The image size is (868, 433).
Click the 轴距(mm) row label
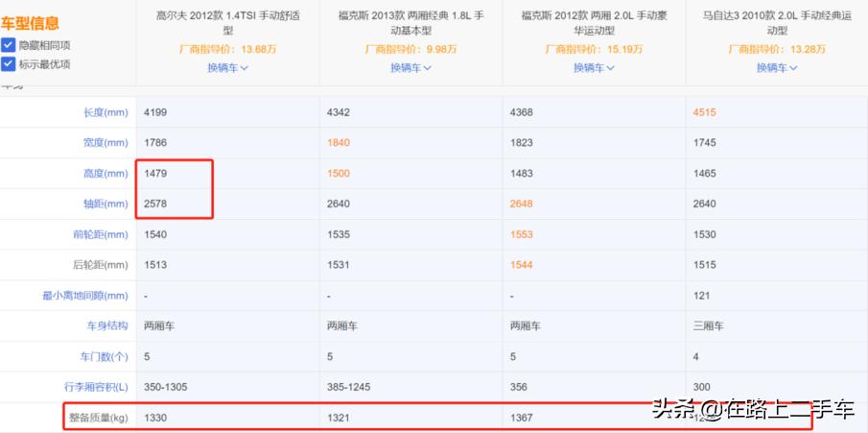pyautogui.click(x=106, y=204)
